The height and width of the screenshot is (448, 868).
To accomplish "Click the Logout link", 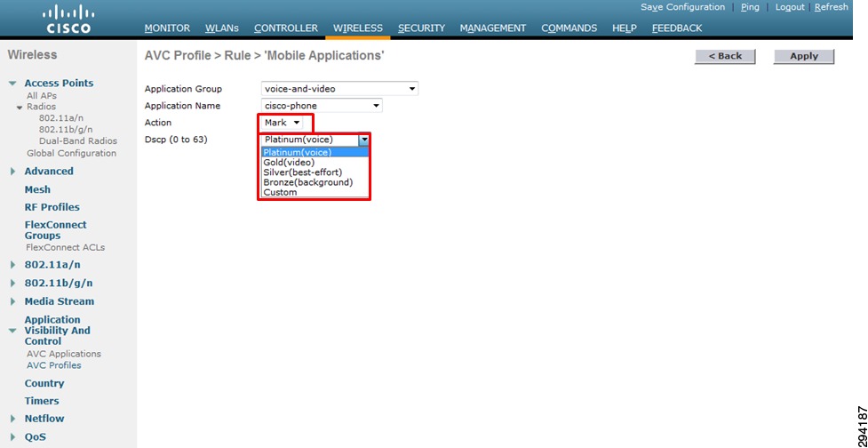I will [x=790, y=7].
